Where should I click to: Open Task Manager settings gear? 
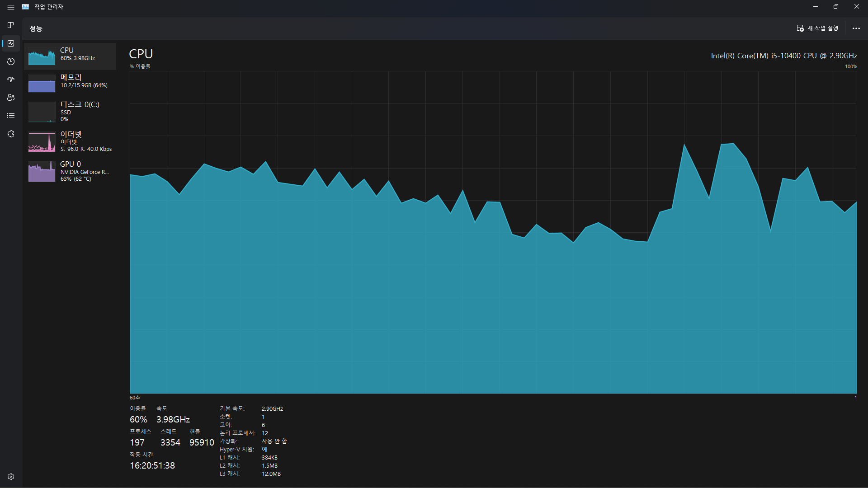[x=11, y=477]
